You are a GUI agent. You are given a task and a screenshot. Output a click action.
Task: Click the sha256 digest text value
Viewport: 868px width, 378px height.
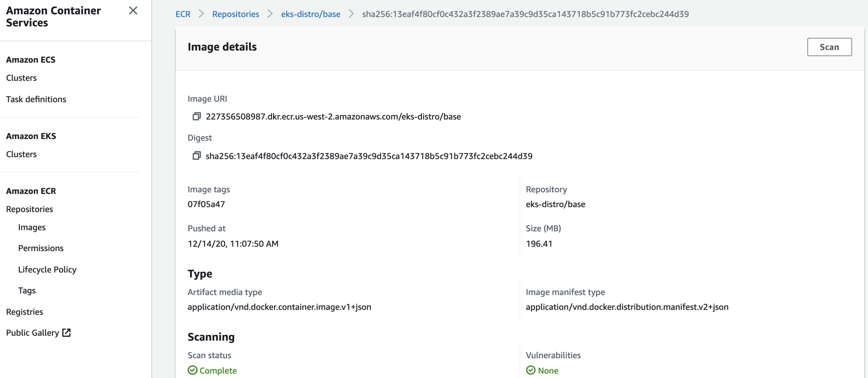(369, 156)
